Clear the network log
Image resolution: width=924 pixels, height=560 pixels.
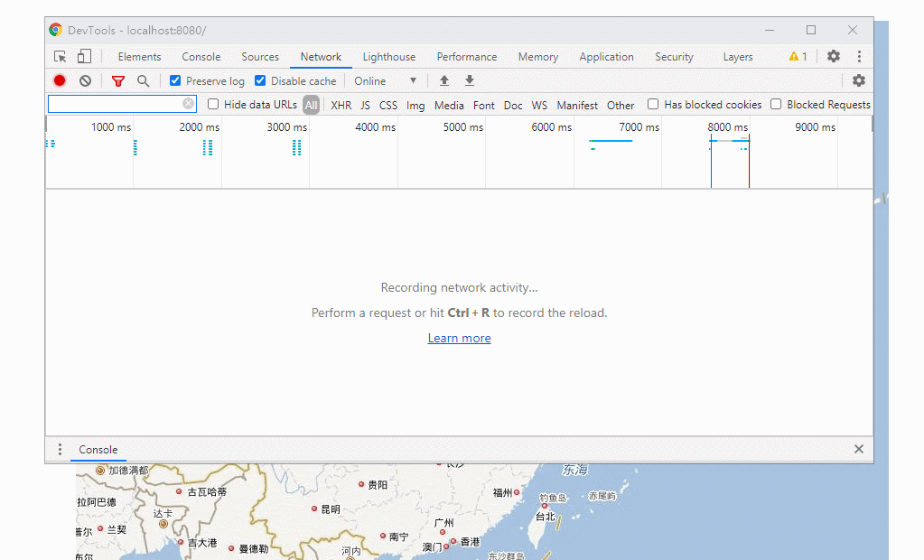point(85,80)
